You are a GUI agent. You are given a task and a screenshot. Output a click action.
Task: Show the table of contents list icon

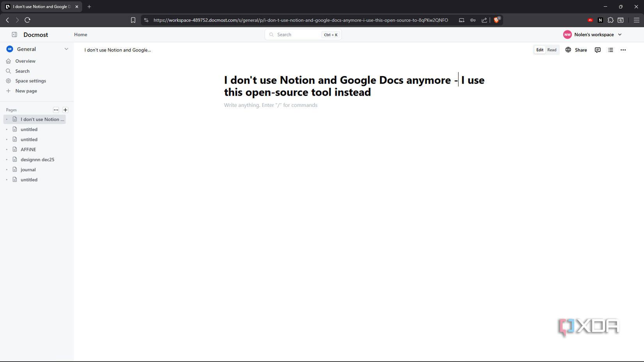click(x=610, y=50)
